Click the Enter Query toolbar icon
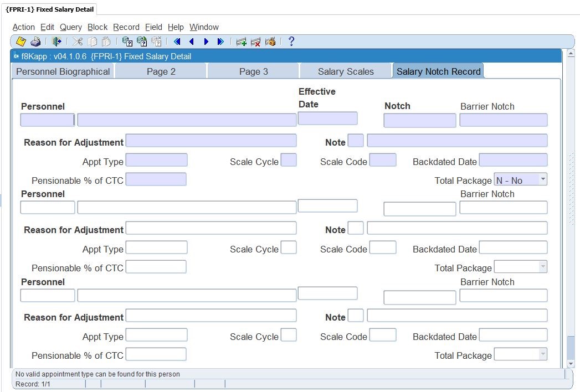This screenshot has height=392, width=580. click(x=127, y=42)
